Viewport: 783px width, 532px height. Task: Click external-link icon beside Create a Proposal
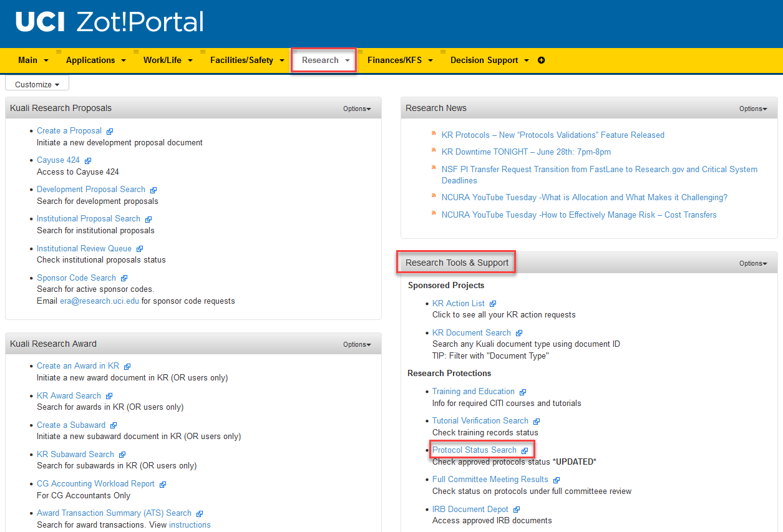click(110, 132)
